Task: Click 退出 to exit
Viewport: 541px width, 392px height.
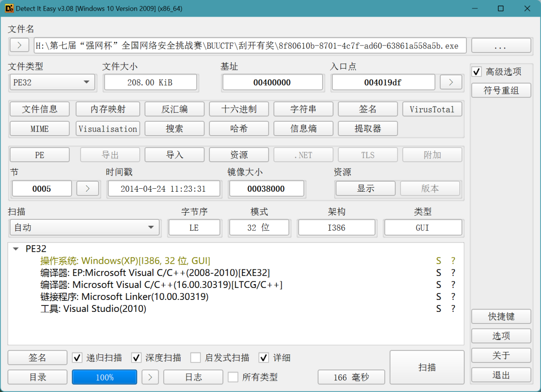Action: coord(501,375)
